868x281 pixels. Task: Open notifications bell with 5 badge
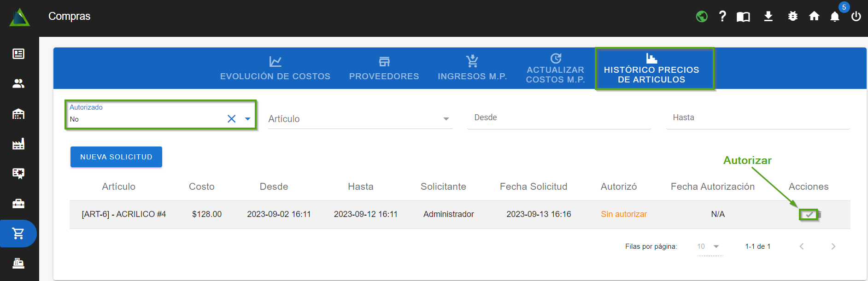[835, 17]
